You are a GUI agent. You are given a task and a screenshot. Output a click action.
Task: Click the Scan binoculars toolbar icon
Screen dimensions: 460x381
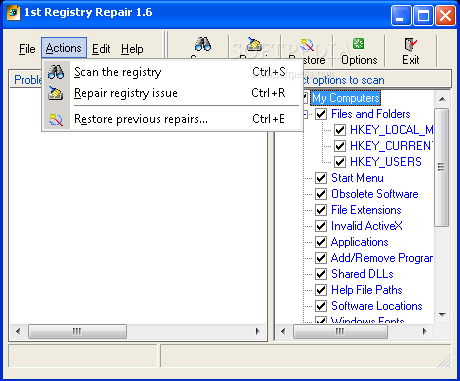(203, 44)
